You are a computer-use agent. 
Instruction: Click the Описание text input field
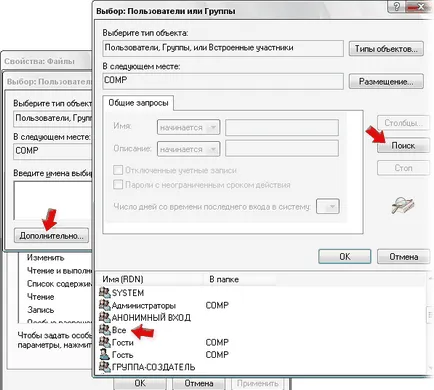pos(282,149)
